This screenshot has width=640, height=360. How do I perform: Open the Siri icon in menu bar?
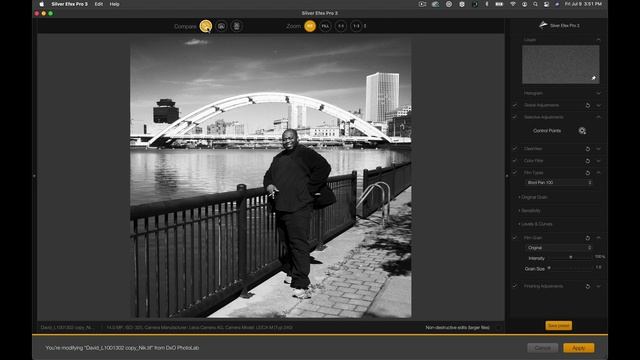[x=557, y=4]
